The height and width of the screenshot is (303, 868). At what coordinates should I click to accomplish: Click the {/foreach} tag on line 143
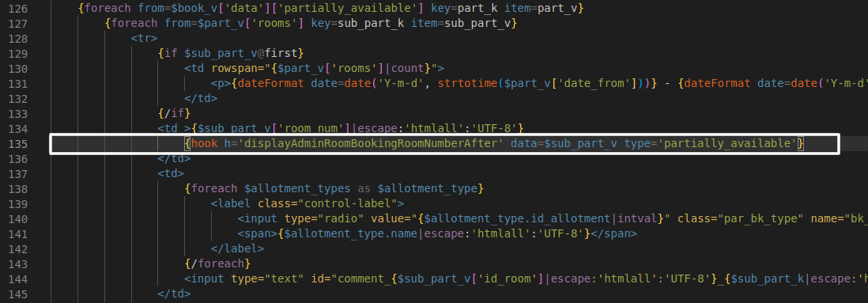(218, 263)
